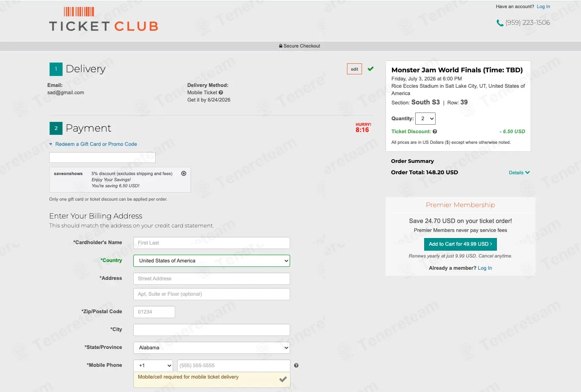Expand the Order Total Details
Screen dimensions: 581x392
519,173
